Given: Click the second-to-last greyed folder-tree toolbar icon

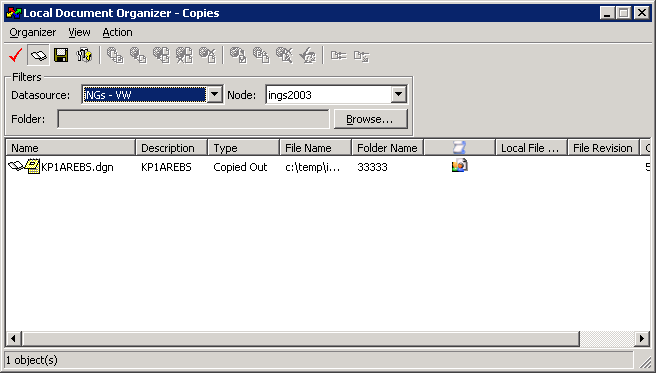Looking at the screenshot, I should [x=338, y=56].
